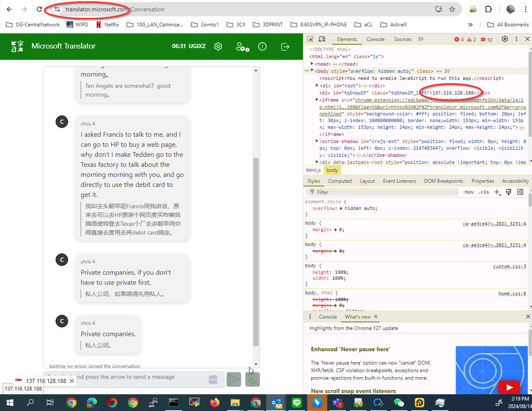The width and height of the screenshot is (532, 411).
Task: Select the body breadcrumb
Action: 332,170
